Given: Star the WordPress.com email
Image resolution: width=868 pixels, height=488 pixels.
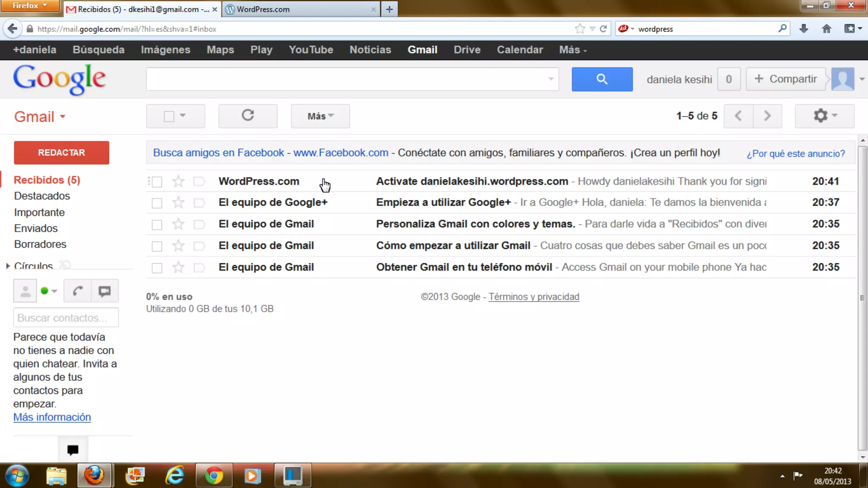Looking at the screenshot, I should (178, 181).
